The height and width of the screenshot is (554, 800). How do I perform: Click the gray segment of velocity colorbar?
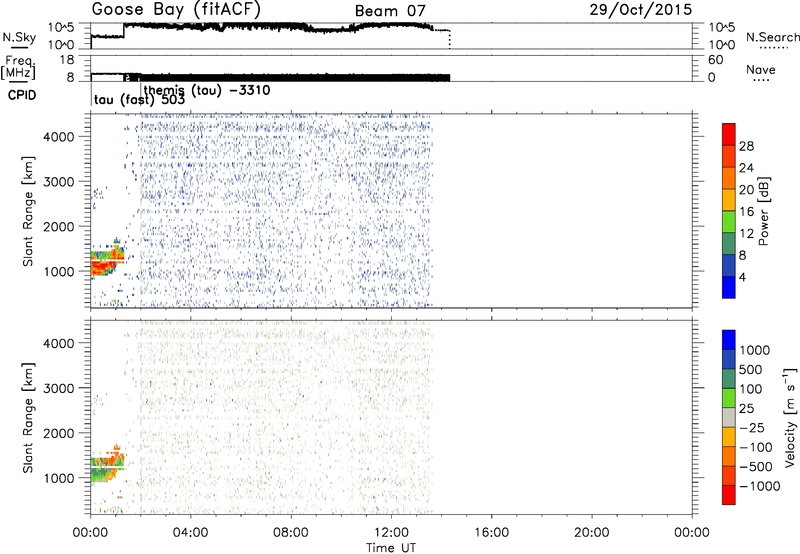tap(729, 418)
